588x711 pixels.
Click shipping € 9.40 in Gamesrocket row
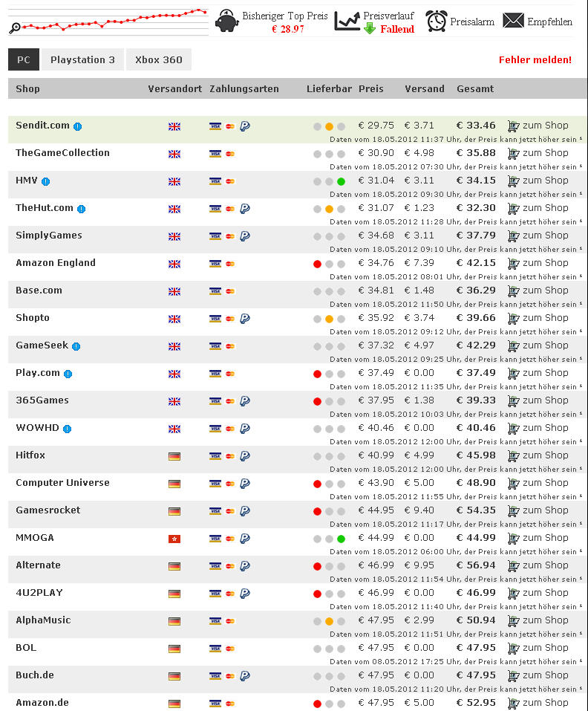pos(419,510)
